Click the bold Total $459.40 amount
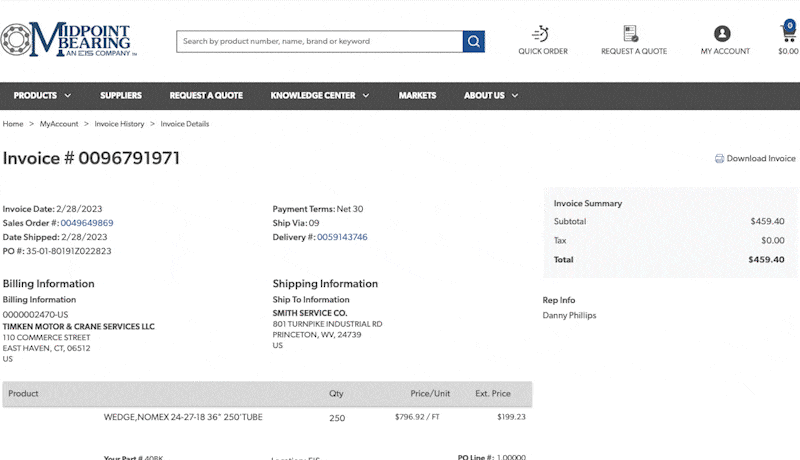 click(766, 260)
